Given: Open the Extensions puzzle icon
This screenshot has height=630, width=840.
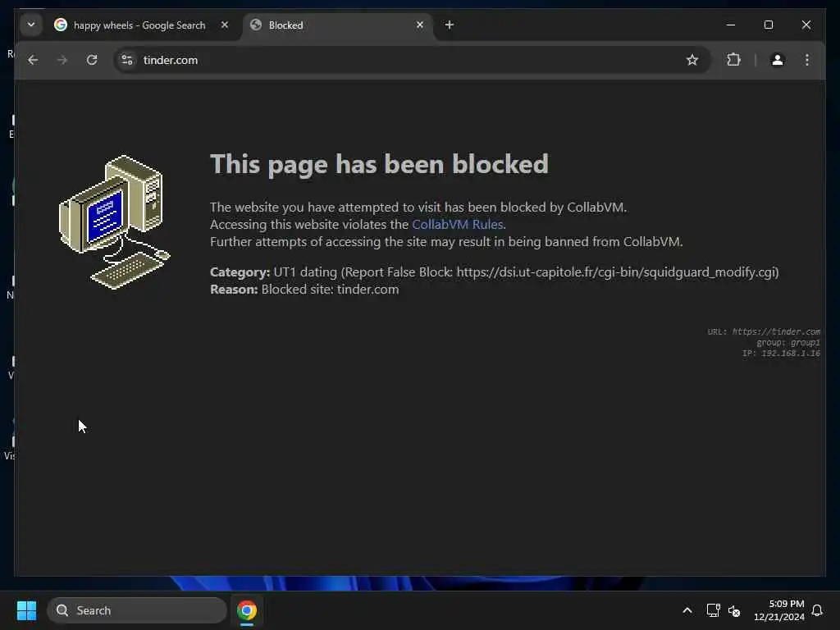Looking at the screenshot, I should 733,59.
